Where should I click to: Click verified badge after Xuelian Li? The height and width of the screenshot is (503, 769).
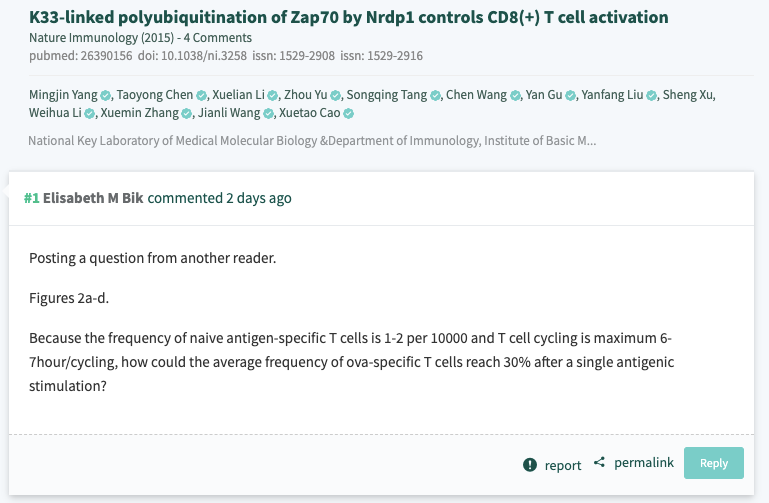point(273,96)
